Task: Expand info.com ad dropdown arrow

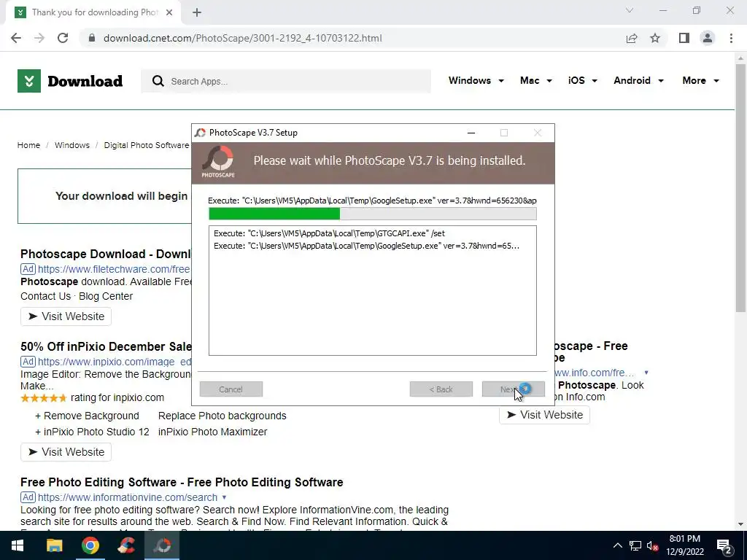Action: click(646, 373)
